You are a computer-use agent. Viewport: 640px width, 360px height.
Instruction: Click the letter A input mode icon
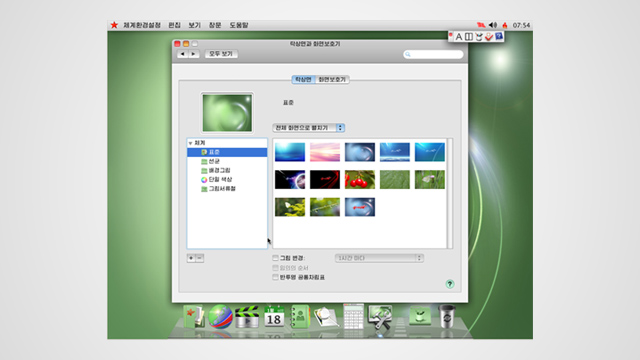pyautogui.click(x=459, y=37)
